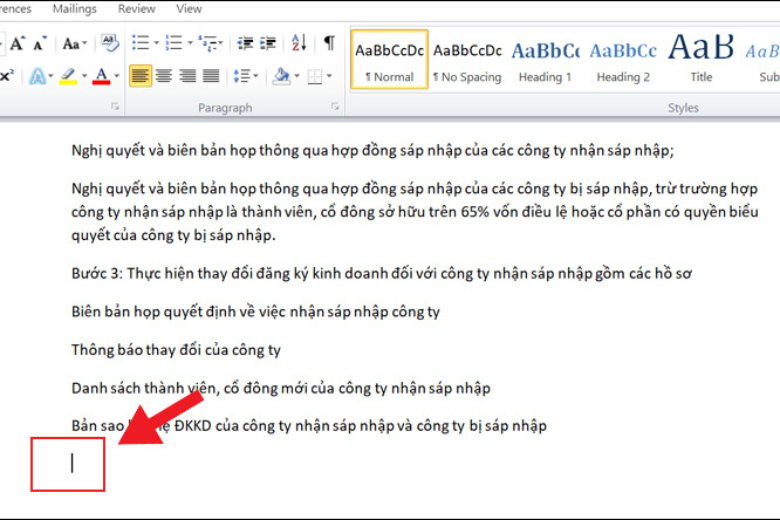Open the Bullets library dropdown arrow
Screen dimensions: 780x520
(156, 43)
